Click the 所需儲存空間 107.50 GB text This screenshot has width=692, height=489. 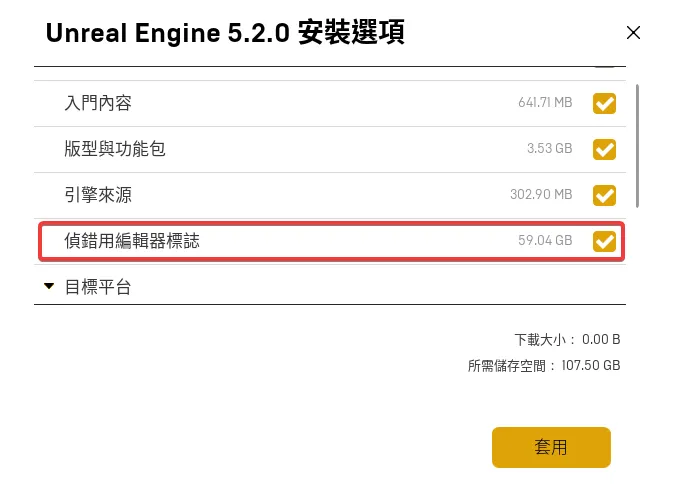pos(544,366)
